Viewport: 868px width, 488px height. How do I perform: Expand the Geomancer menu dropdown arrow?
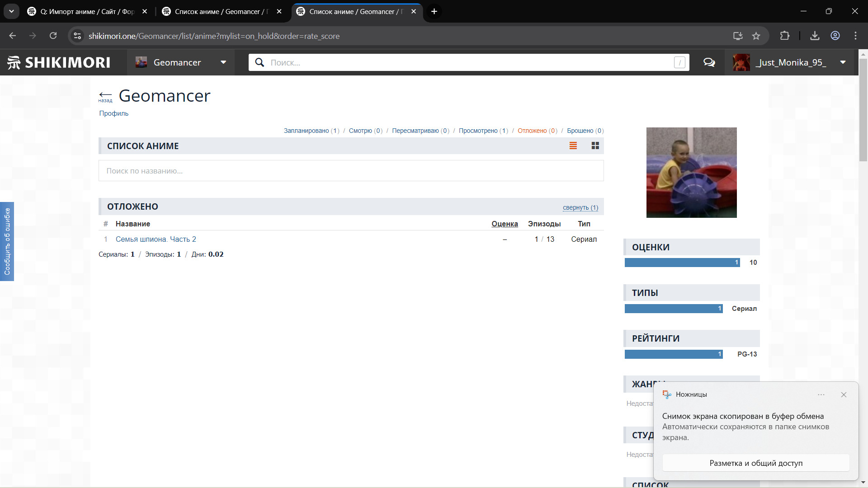[223, 62]
